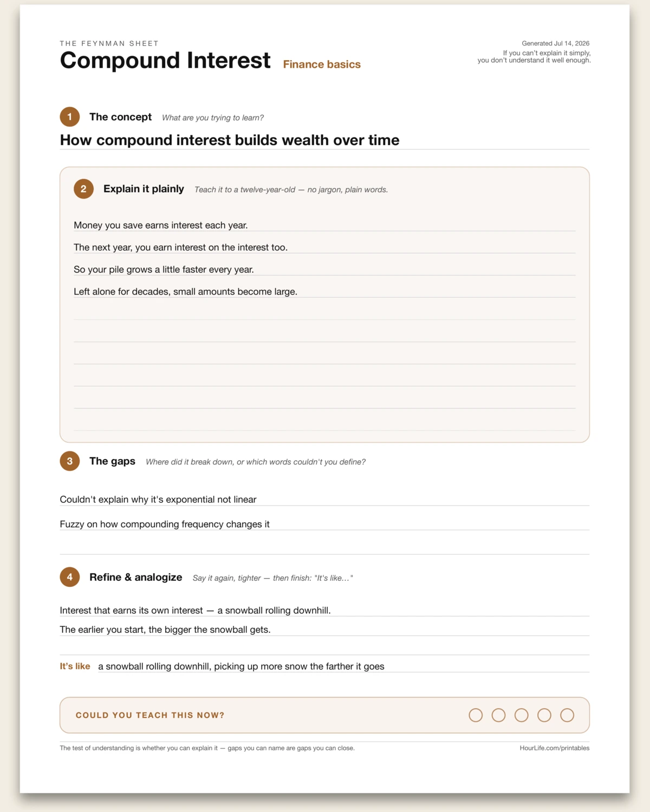Open the HourLife.com/printables link

pos(555,748)
